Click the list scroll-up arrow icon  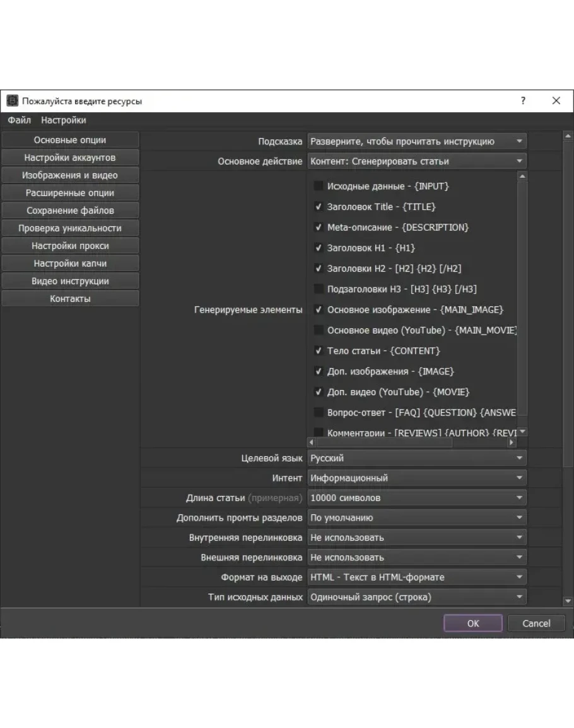point(522,177)
